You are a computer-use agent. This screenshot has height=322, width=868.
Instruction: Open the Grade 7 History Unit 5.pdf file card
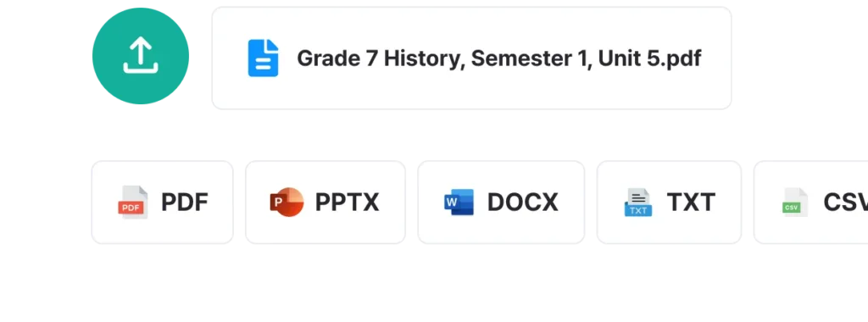(x=471, y=58)
